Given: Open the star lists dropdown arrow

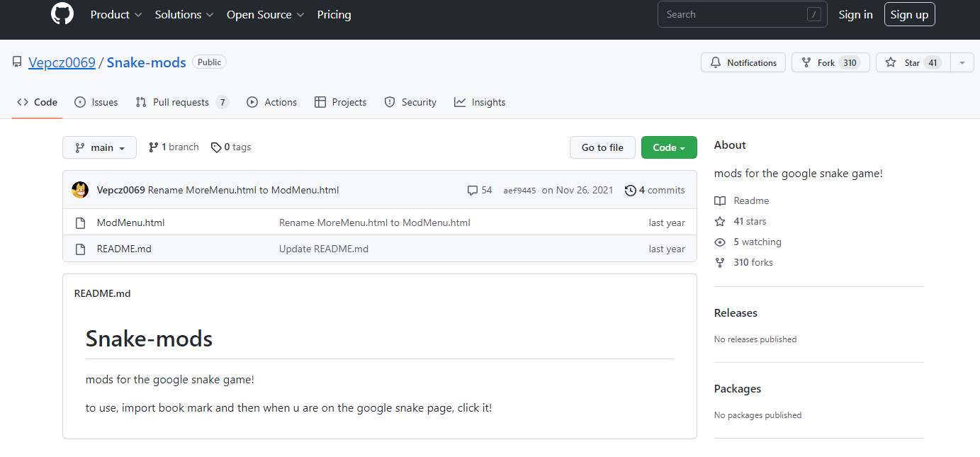Looking at the screenshot, I should tap(962, 63).
